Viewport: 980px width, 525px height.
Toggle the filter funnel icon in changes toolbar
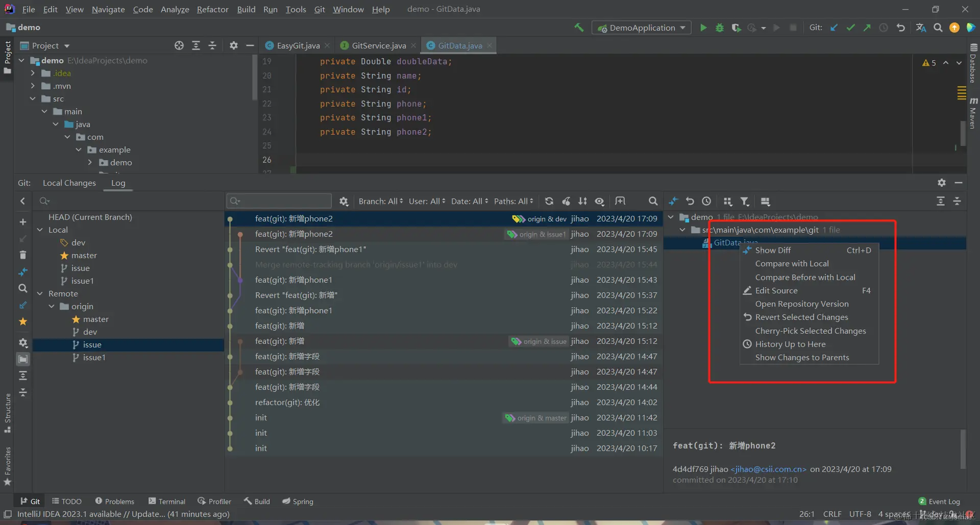pyautogui.click(x=745, y=202)
